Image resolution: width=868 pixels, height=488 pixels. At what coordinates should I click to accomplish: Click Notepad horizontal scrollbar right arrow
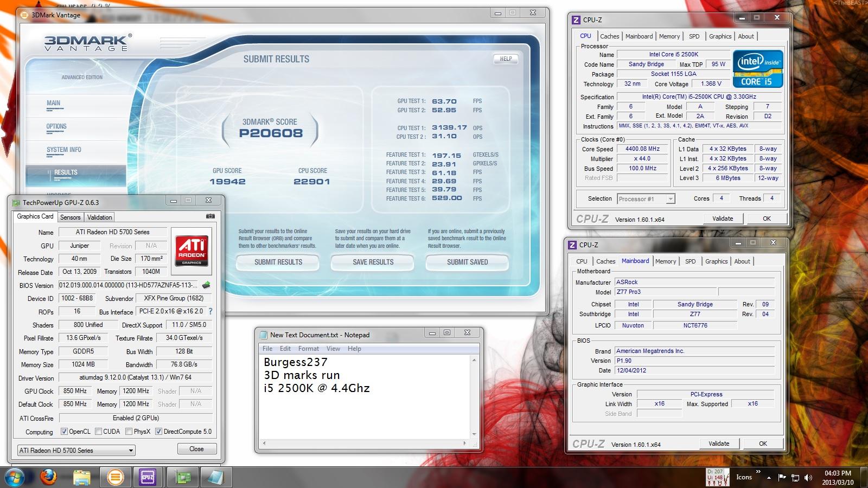pos(466,443)
